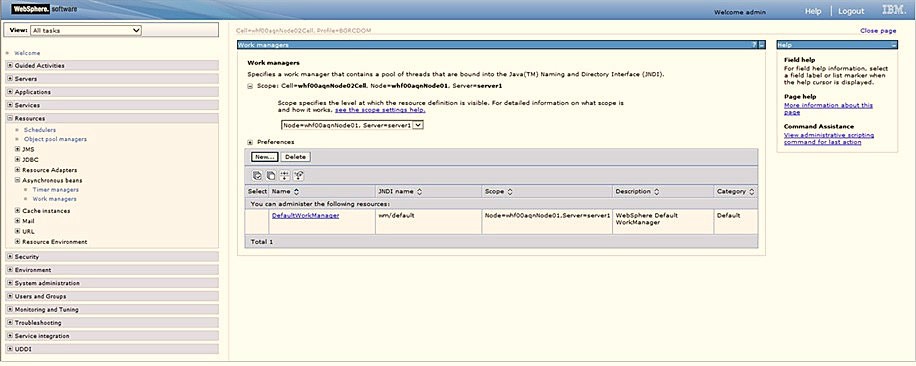Click the Welcome admin text
This screenshot has width=916, height=366.
tap(740, 12)
